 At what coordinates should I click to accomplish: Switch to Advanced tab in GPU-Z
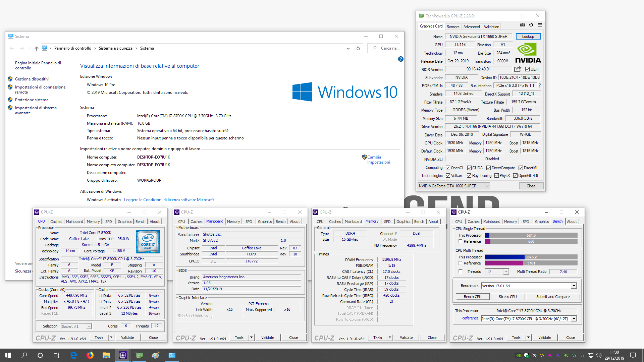472,27
